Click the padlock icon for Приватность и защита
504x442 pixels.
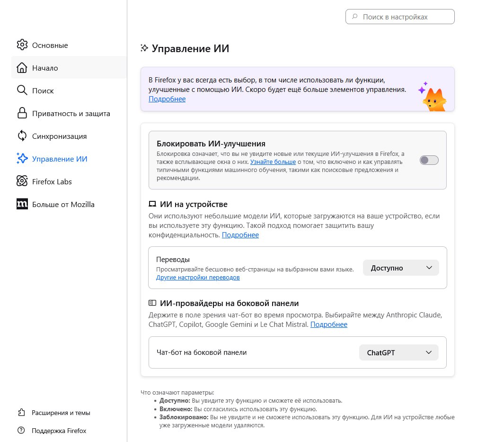pos(22,113)
